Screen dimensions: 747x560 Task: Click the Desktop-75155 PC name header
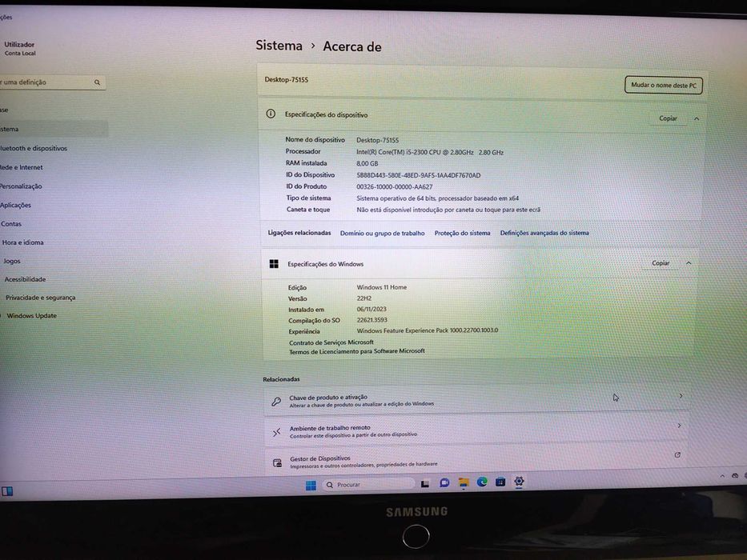(x=287, y=79)
